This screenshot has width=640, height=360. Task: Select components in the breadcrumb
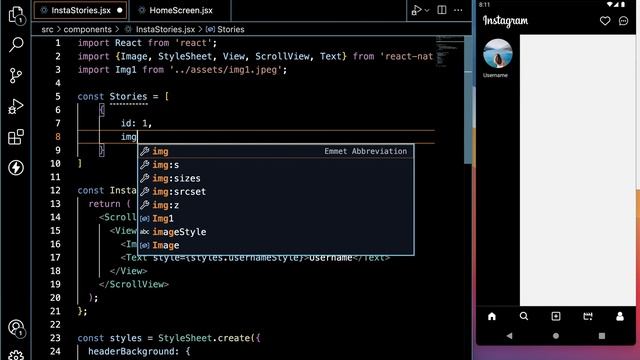point(87,29)
